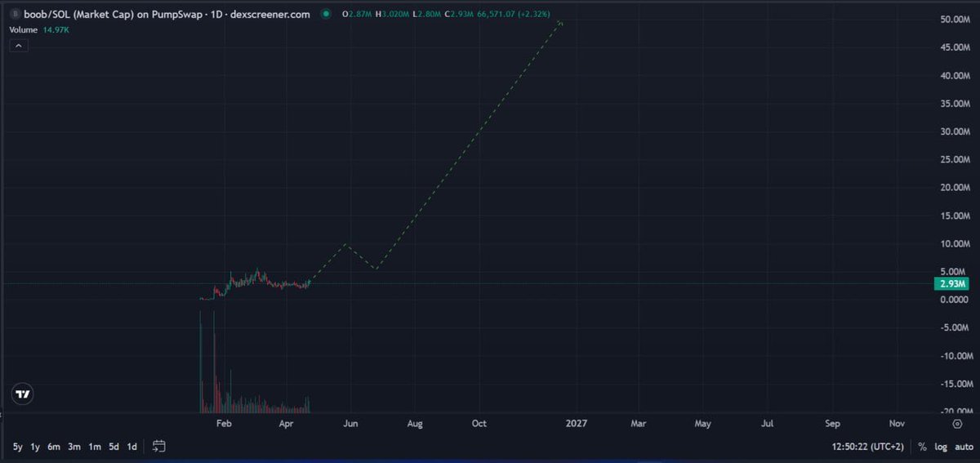980x463 pixels.
Task: Select the 5y time range
Action: click(x=18, y=447)
